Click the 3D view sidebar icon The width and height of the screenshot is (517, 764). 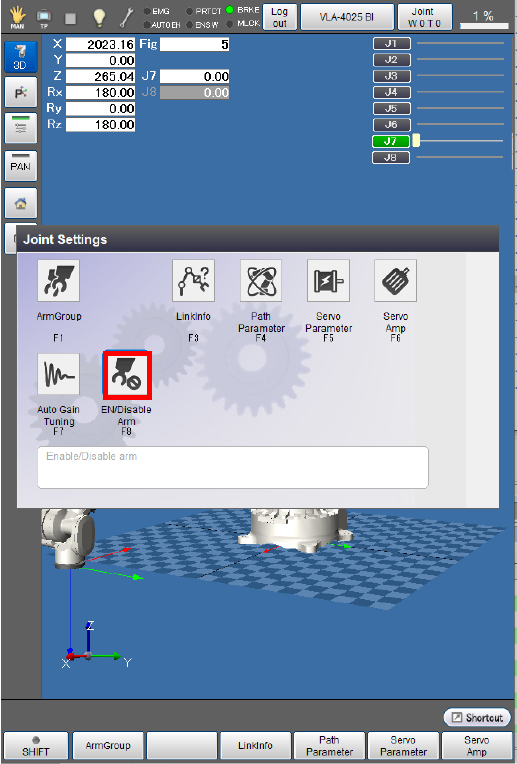click(x=20, y=57)
